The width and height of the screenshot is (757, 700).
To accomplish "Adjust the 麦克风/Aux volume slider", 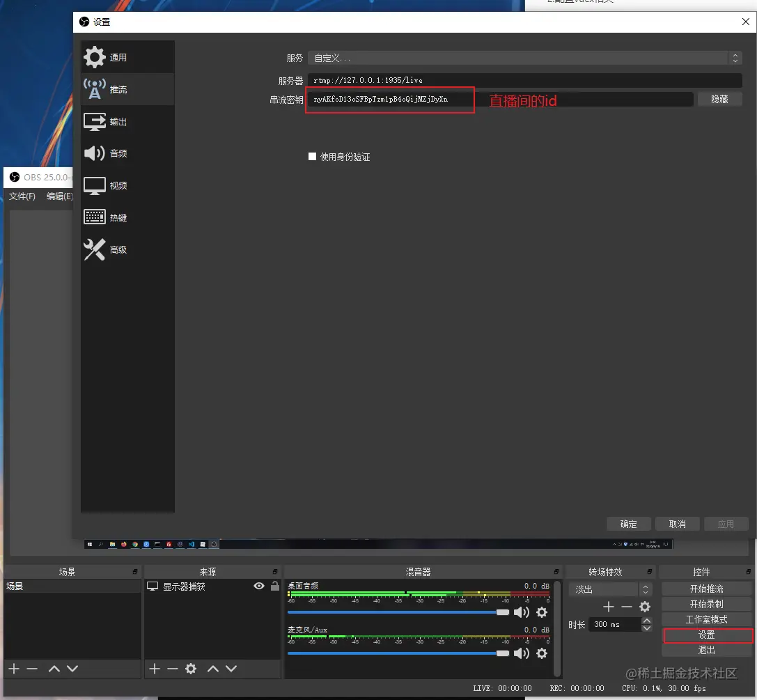I will coord(398,653).
